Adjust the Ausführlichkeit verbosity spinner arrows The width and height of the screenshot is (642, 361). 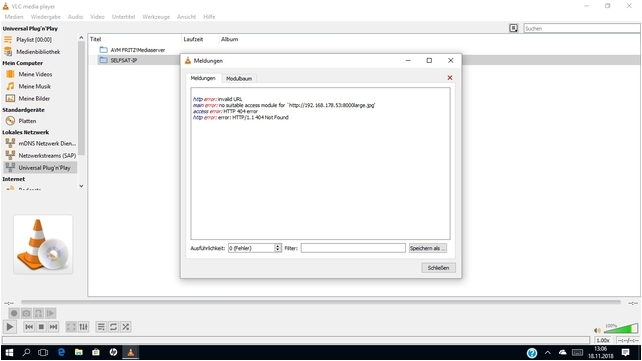(278, 248)
